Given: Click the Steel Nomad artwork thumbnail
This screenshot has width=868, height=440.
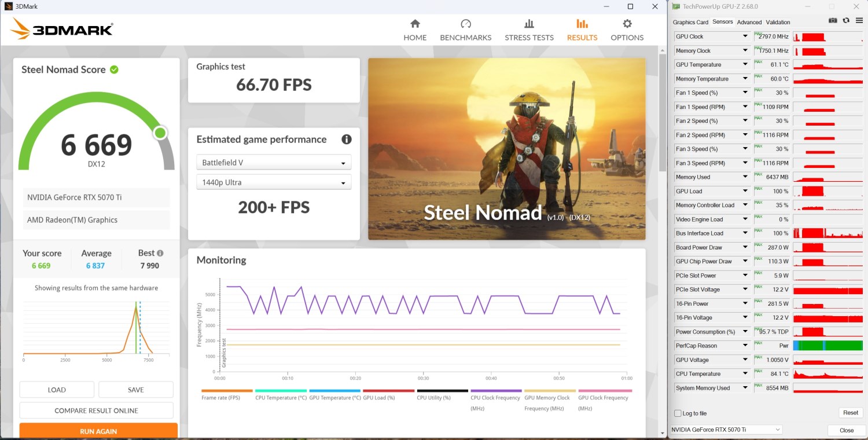Looking at the screenshot, I should (x=506, y=149).
